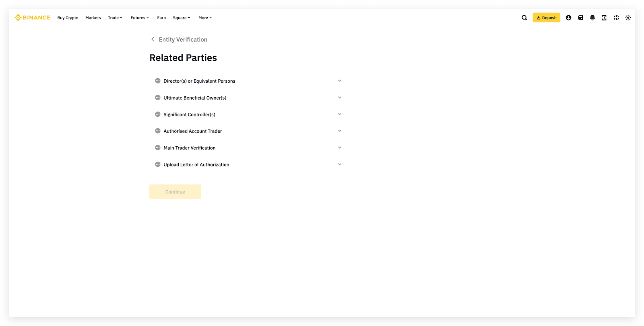This screenshot has width=644, height=326.
Task: Expand Ultimate Beneficial Owner(s) chevron
Action: point(340,98)
